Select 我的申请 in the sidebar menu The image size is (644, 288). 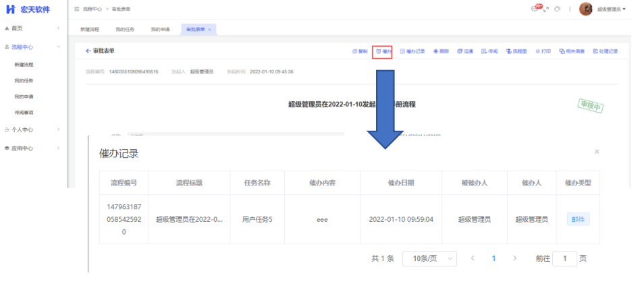(24, 97)
